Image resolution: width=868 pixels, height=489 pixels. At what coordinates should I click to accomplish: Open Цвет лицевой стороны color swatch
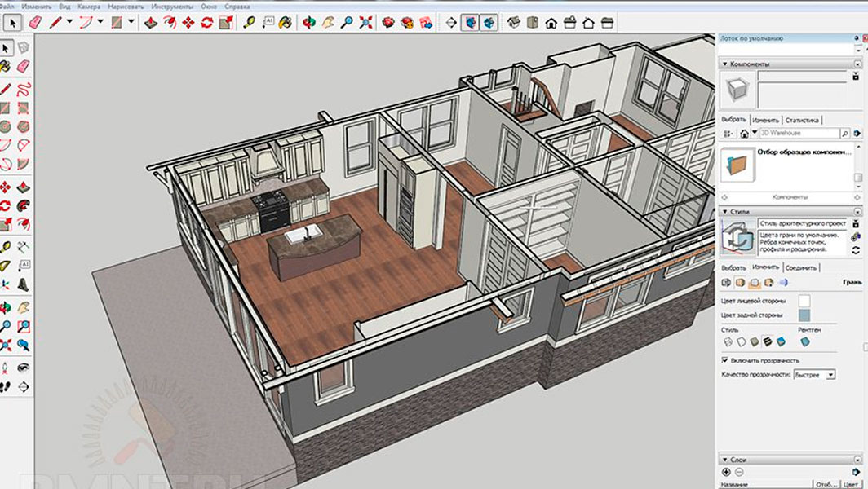coord(804,301)
